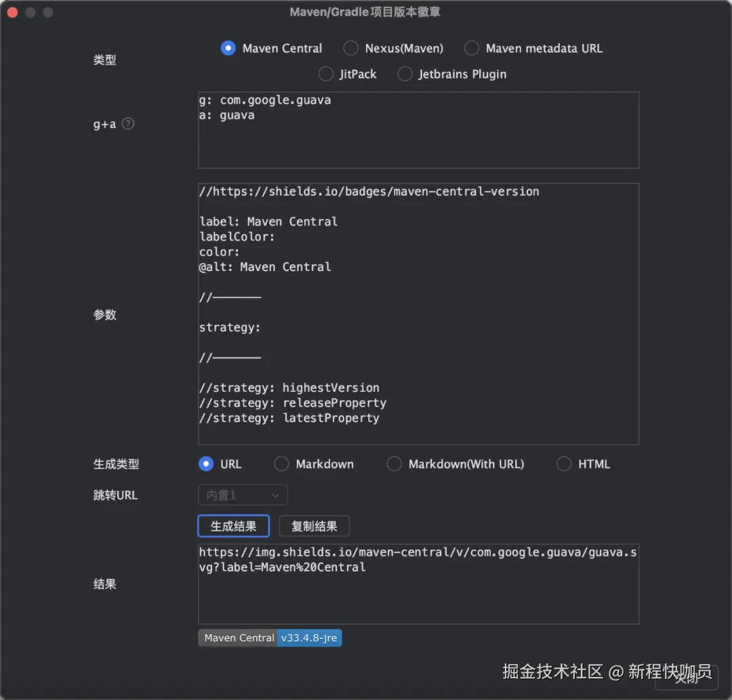Click the 'g: com.google.guava' line
Image resolution: width=732 pixels, height=700 pixels.
[x=265, y=100]
